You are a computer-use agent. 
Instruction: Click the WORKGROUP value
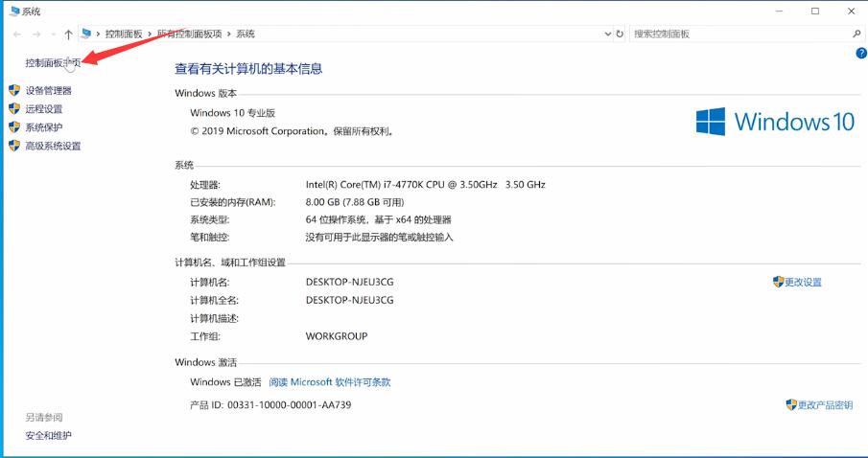pos(336,335)
